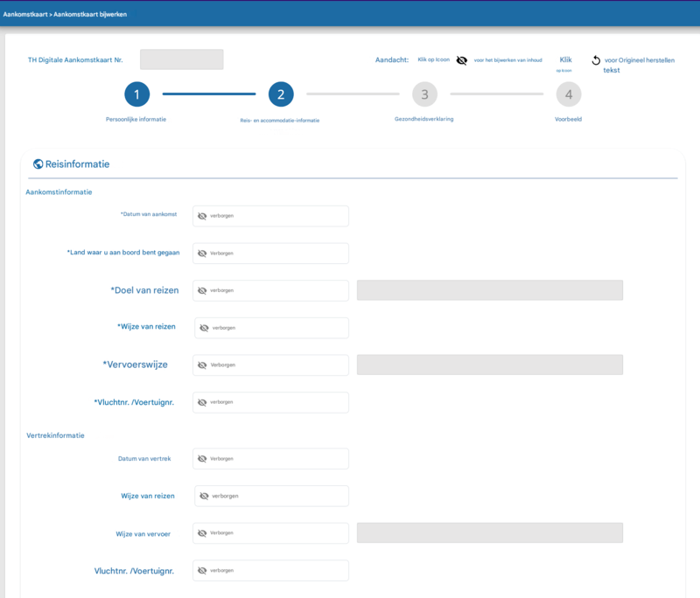Click the gray box beside Wijze van vervoer

coord(490,533)
